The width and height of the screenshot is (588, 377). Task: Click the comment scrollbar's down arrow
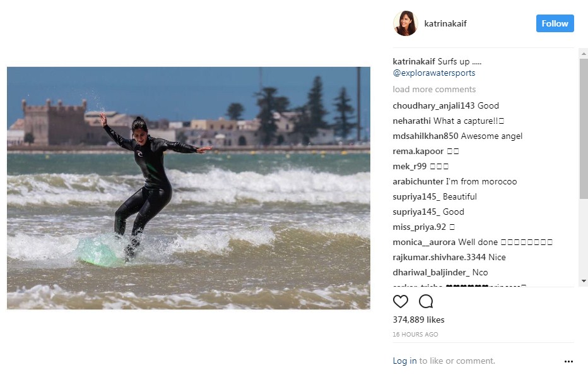click(584, 281)
